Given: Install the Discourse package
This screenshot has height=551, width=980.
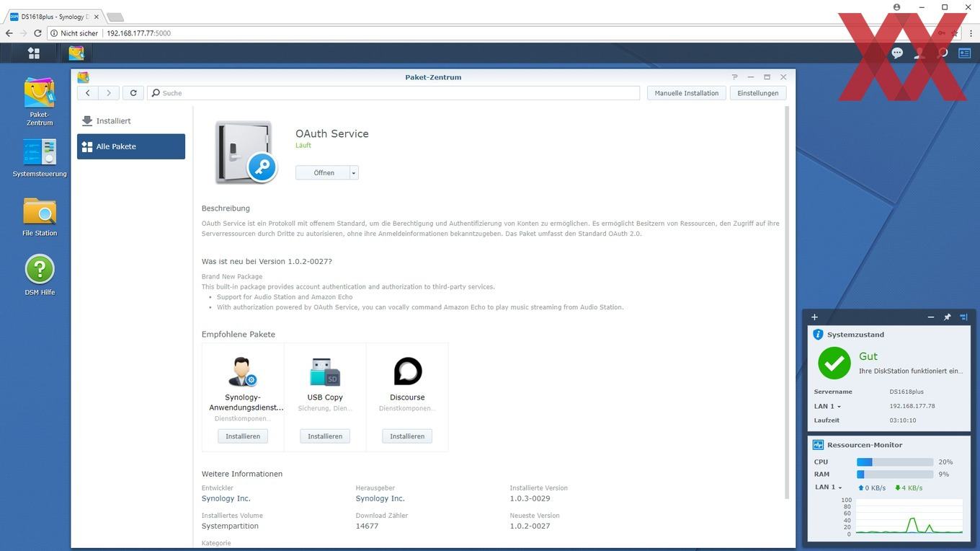Looking at the screenshot, I should (407, 436).
